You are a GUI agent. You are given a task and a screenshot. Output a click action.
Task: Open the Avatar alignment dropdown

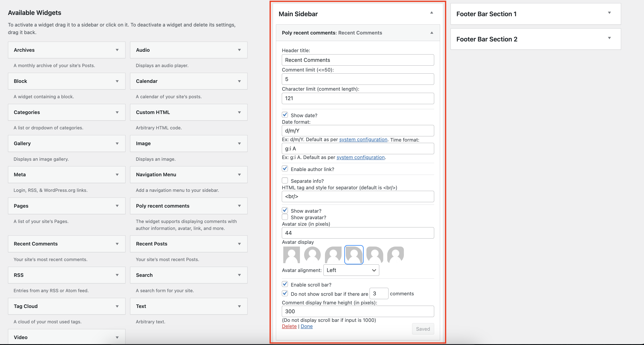click(x=351, y=270)
